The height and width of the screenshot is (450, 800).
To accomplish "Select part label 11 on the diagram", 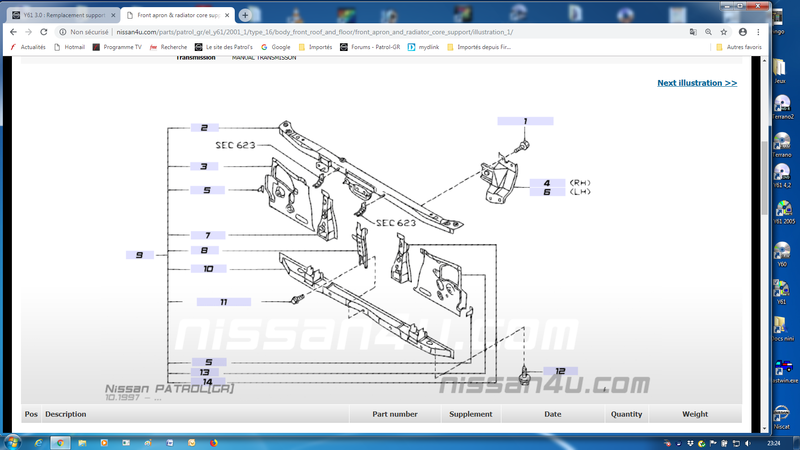I will coord(223,302).
